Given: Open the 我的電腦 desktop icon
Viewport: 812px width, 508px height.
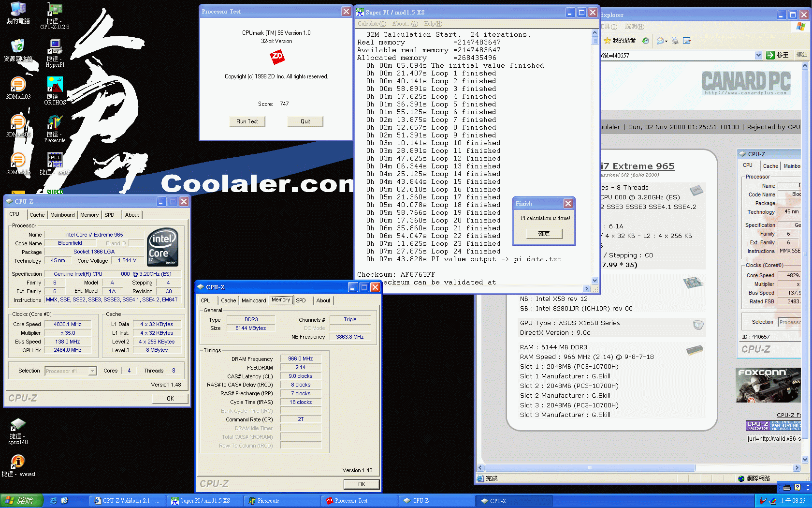Looking at the screenshot, I should coord(18,13).
